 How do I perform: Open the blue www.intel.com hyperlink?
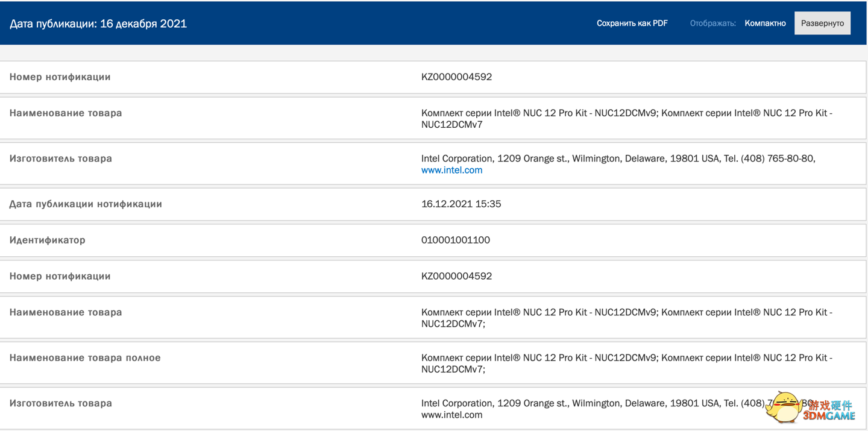(x=451, y=170)
